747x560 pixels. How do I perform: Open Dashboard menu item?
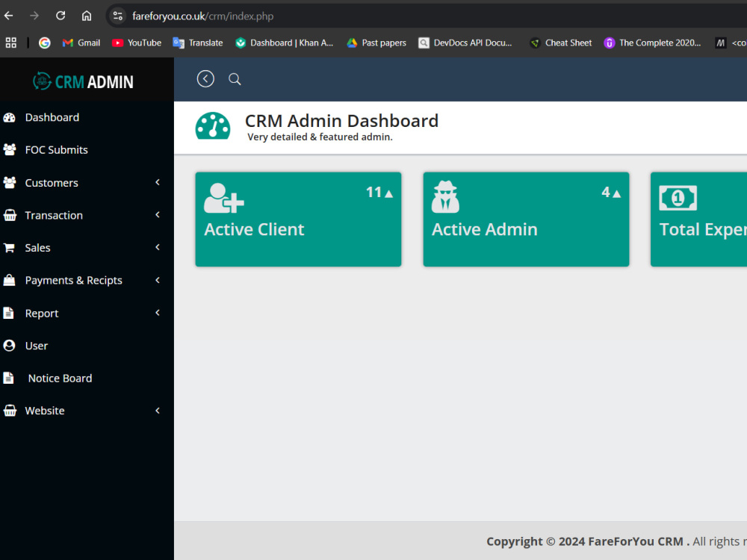[x=52, y=118]
